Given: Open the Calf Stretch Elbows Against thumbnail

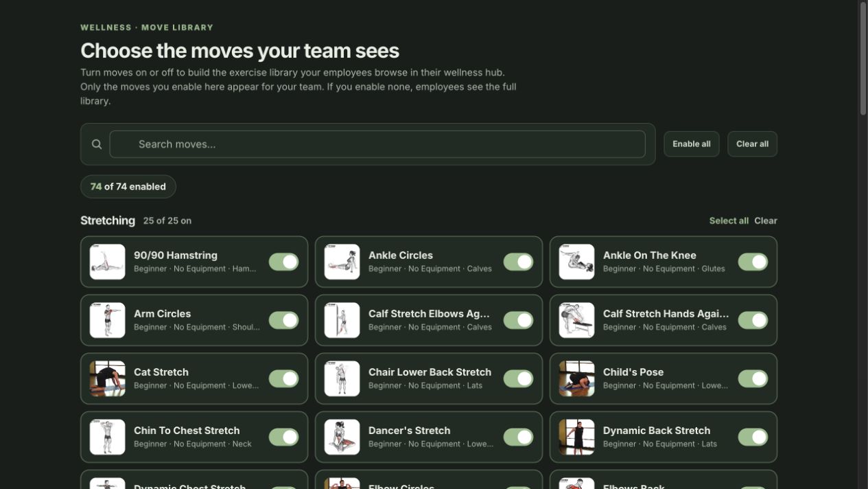Looking at the screenshot, I should (x=342, y=320).
